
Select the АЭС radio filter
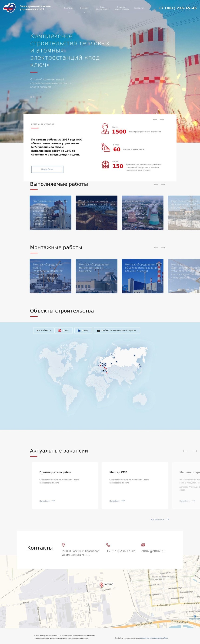pyautogui.click(x=63, y=331)
